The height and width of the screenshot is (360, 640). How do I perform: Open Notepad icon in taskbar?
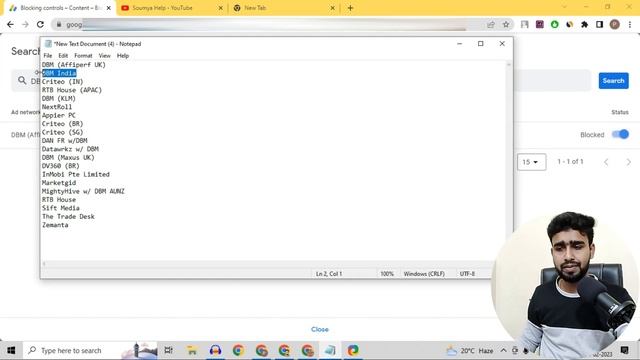(330, 351)
